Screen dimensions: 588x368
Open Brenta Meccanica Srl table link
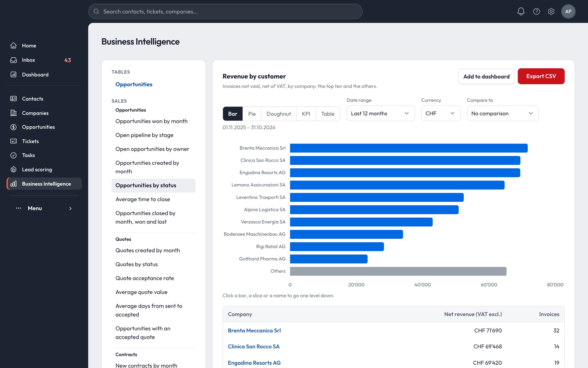254,331
